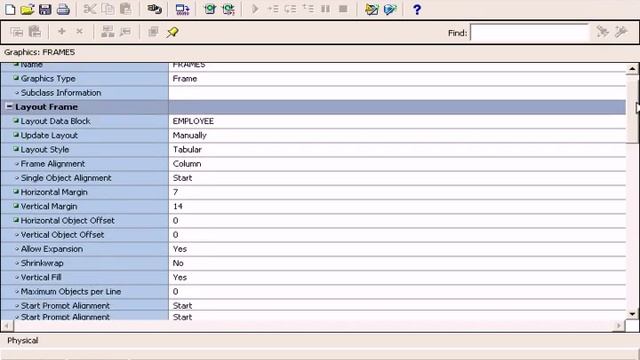Screen dimensions: 640x360
Task: Copy with the main toolbar copy icon
Action: point(107,9)
